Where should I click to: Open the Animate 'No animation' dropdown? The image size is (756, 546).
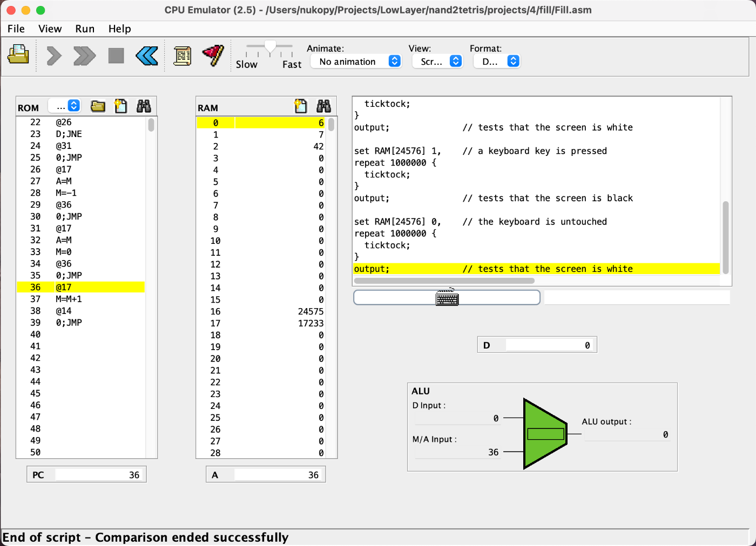tap(356, 62)
